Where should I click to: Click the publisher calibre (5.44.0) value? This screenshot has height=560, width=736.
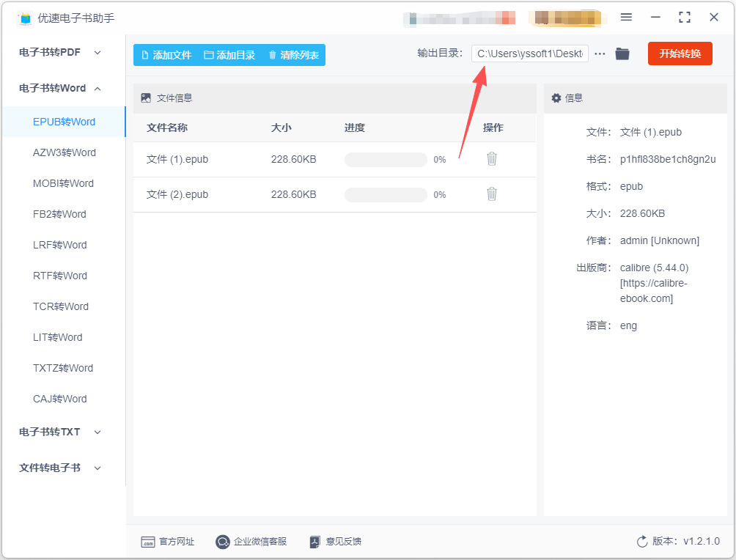(x=655, y=283)
